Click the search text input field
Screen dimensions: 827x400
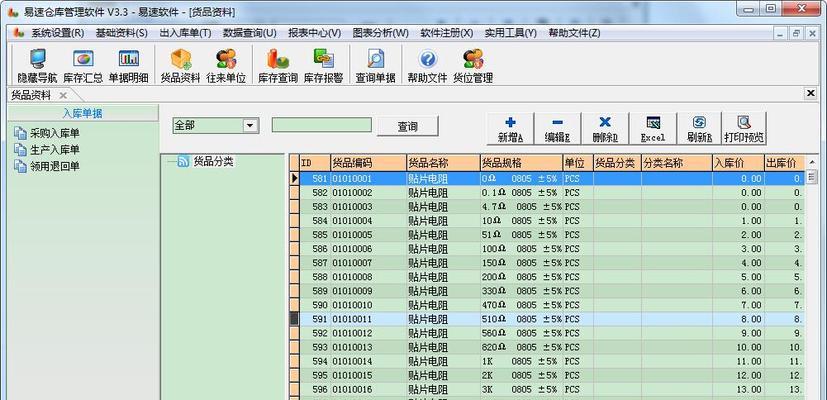coord(322,125)
